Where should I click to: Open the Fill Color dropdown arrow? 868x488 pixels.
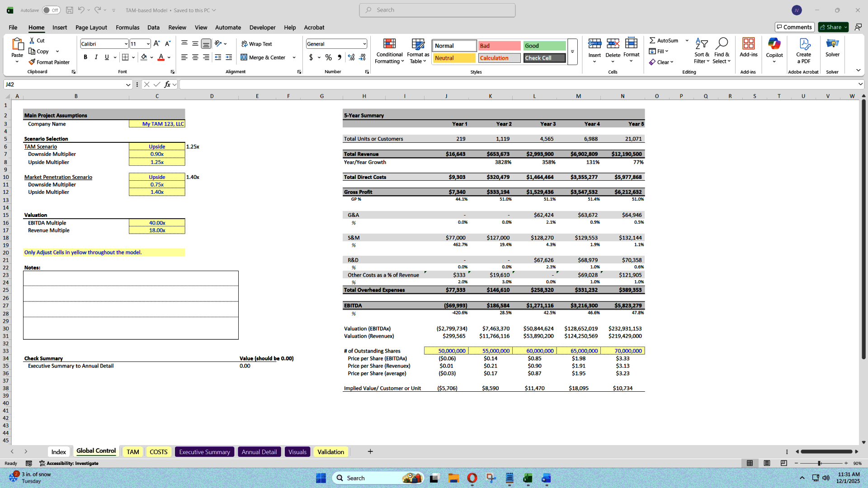[x=152, y=58]
